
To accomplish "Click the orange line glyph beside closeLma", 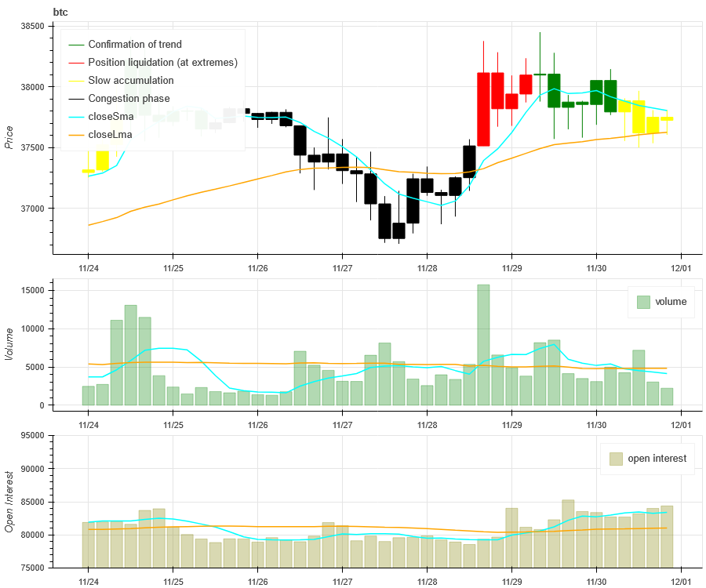I will (76, 135).
